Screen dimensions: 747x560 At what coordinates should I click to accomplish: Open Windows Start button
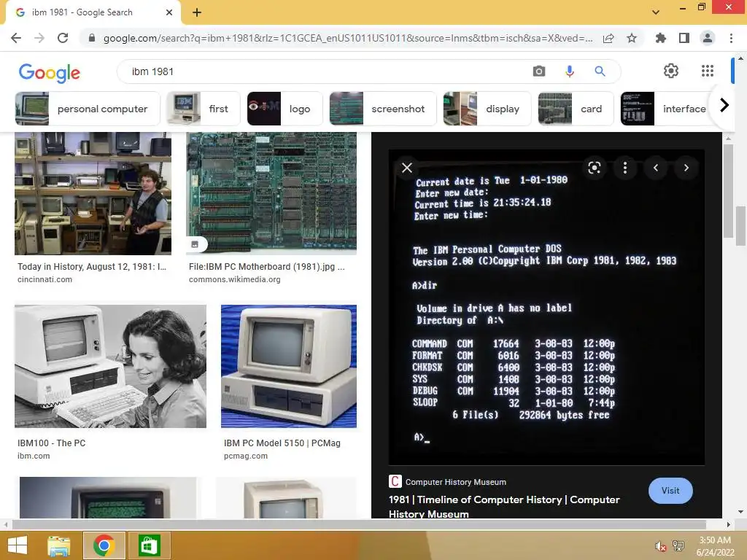click(x=18, y=545)
